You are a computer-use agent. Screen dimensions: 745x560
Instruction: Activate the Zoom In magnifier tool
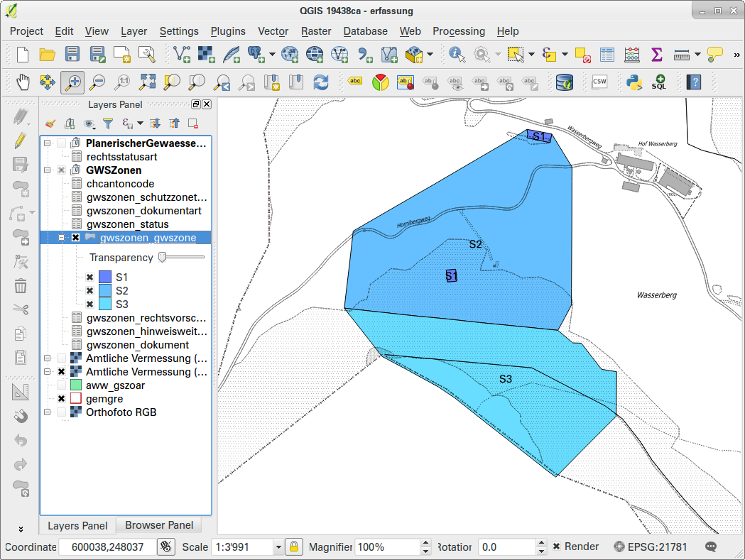tap(72, 82)
